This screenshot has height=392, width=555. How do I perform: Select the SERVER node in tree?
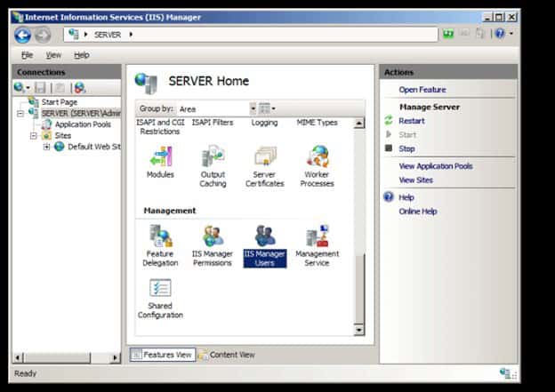point(81,113)
